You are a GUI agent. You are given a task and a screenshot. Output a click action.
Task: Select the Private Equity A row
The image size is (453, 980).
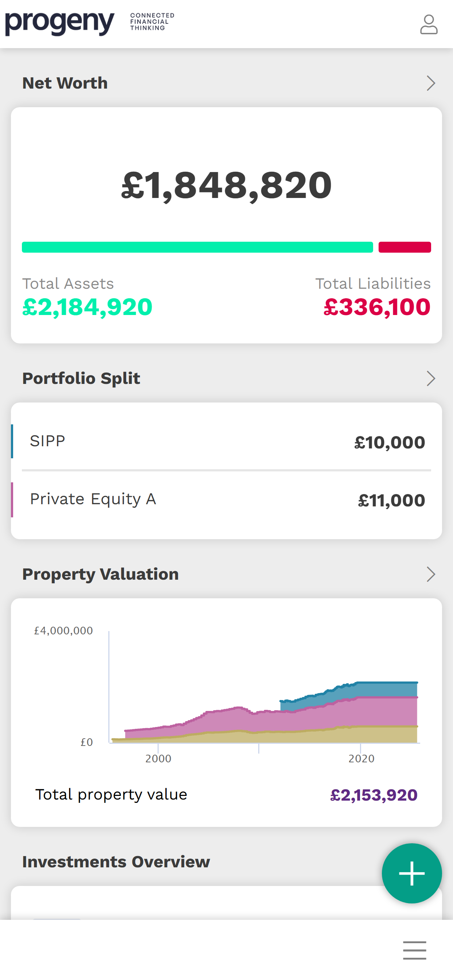[x=226, y=499]
